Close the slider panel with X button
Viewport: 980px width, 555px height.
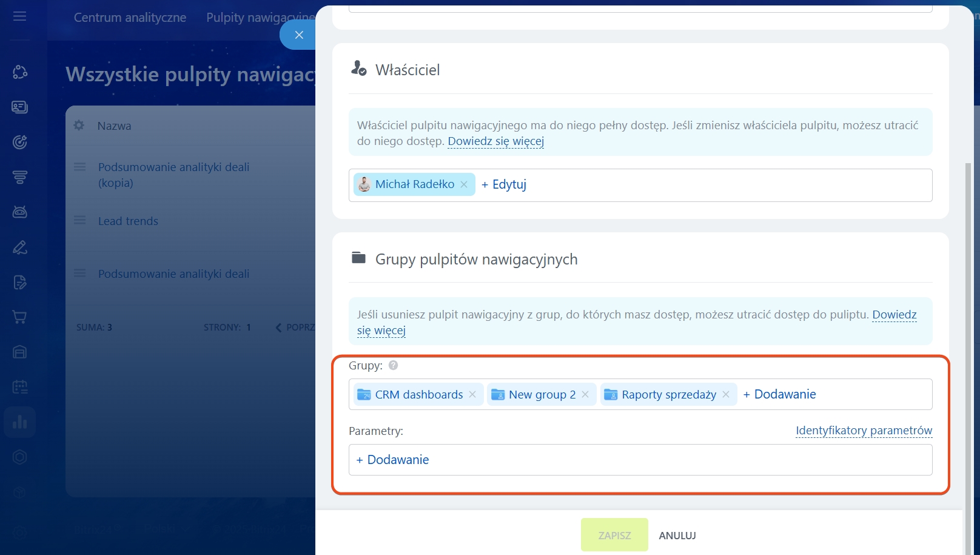(298, 35)
